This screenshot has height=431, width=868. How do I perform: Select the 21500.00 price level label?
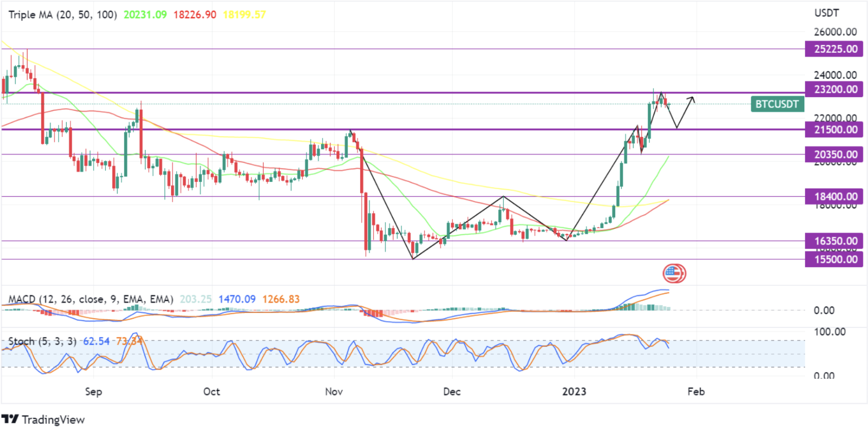(834, 130)
